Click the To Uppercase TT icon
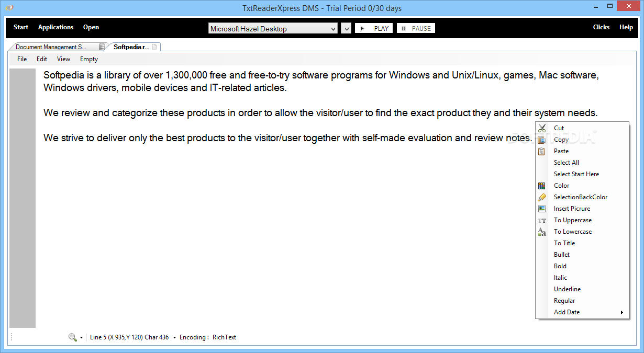The image size is (644, 353). tap(542, 220)
